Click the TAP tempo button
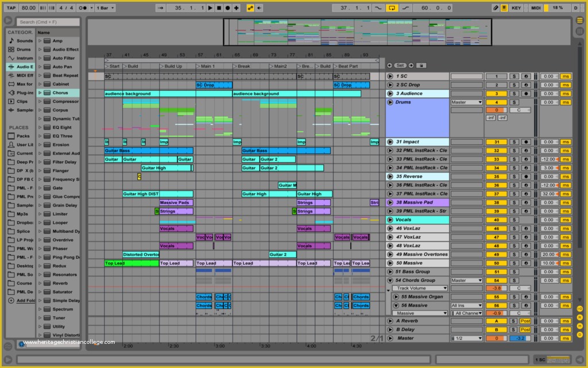The image size is (588, 368). click(x=11, y=8)
